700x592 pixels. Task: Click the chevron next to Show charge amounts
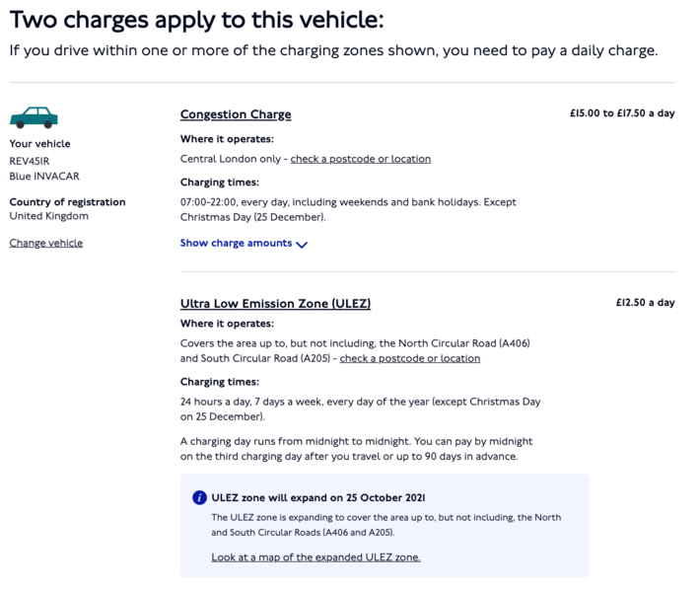[302, 245]
